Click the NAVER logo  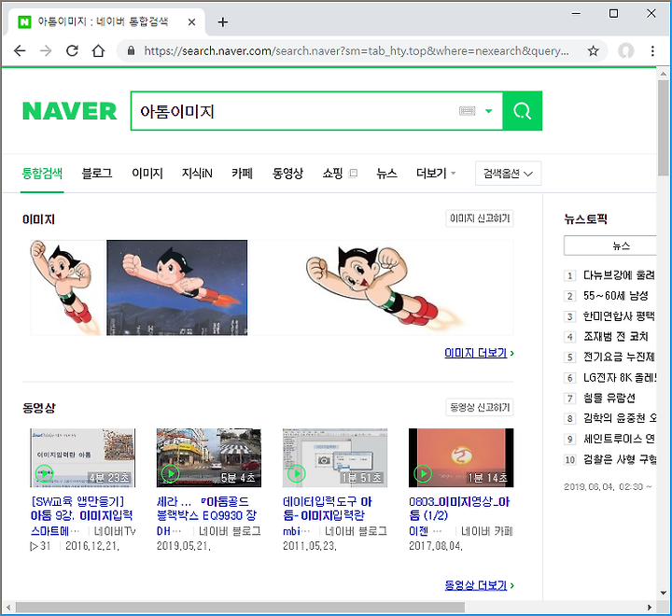point(69,111)
